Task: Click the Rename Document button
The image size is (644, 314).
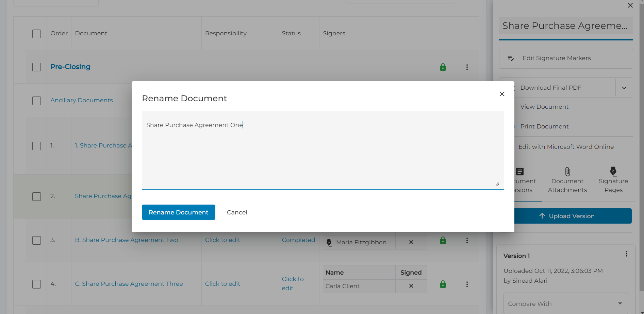Action: point(178,212)
